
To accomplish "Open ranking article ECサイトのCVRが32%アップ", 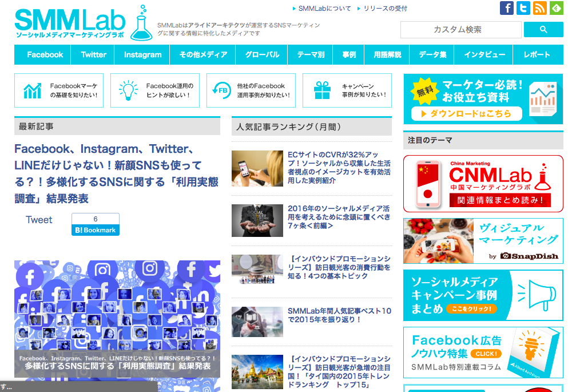I will pyautogui.click(x=339, y=168).
